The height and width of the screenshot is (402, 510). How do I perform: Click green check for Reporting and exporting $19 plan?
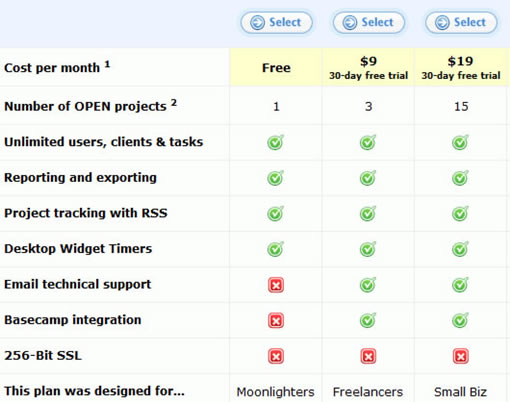[460, 178]
